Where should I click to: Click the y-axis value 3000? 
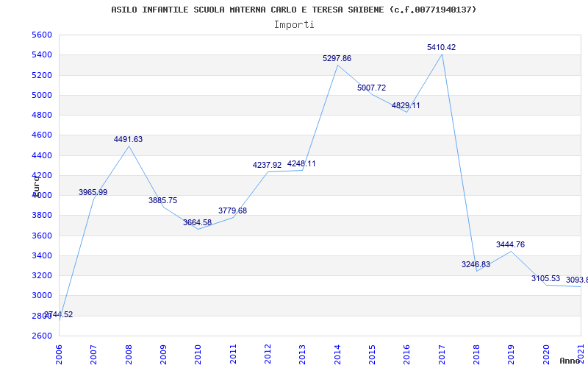(42, 296)
